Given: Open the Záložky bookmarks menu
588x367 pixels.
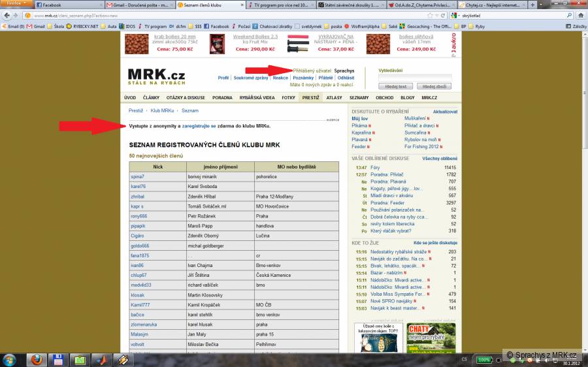Looking at the screenshot, I should (576, 26).
